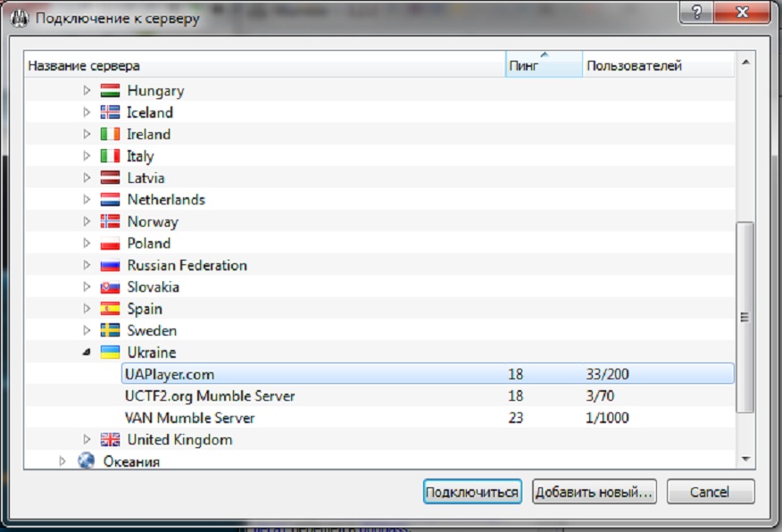Click the Подключиться button
Image resolution: width=782 pixels, height=532 pixels.
click(472, 492)
